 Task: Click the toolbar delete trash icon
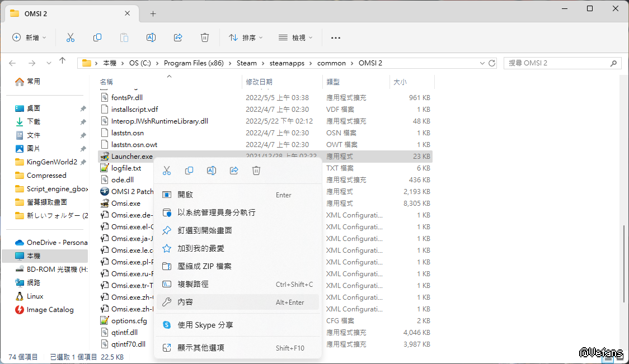click(205, 37)
